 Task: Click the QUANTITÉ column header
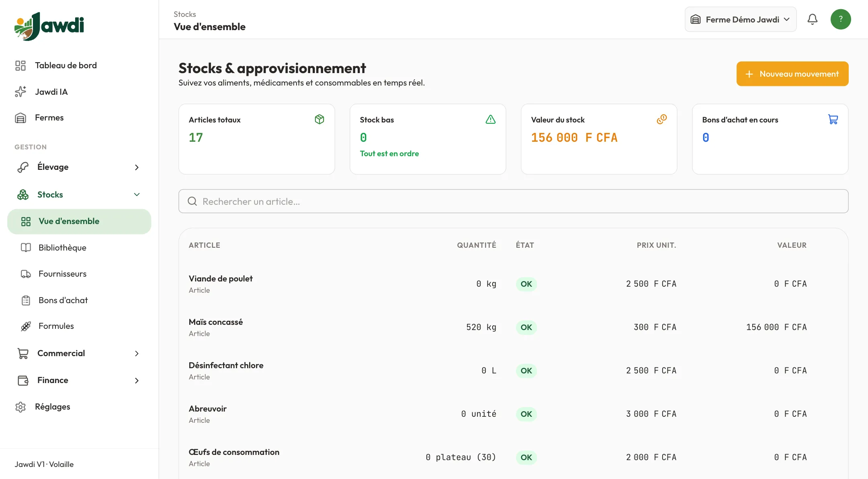(x=477, y=245)
